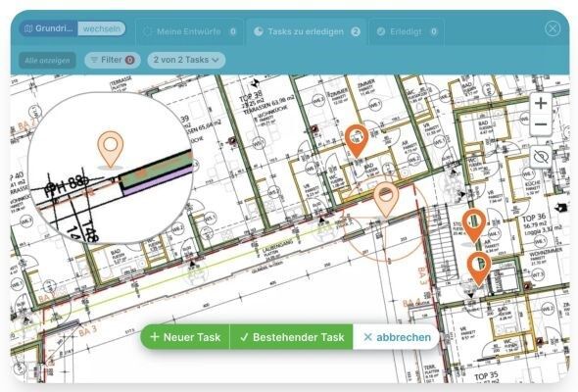Click the Bestehender Task button
Screen dimensions: 578x392
tap(291, 337)
